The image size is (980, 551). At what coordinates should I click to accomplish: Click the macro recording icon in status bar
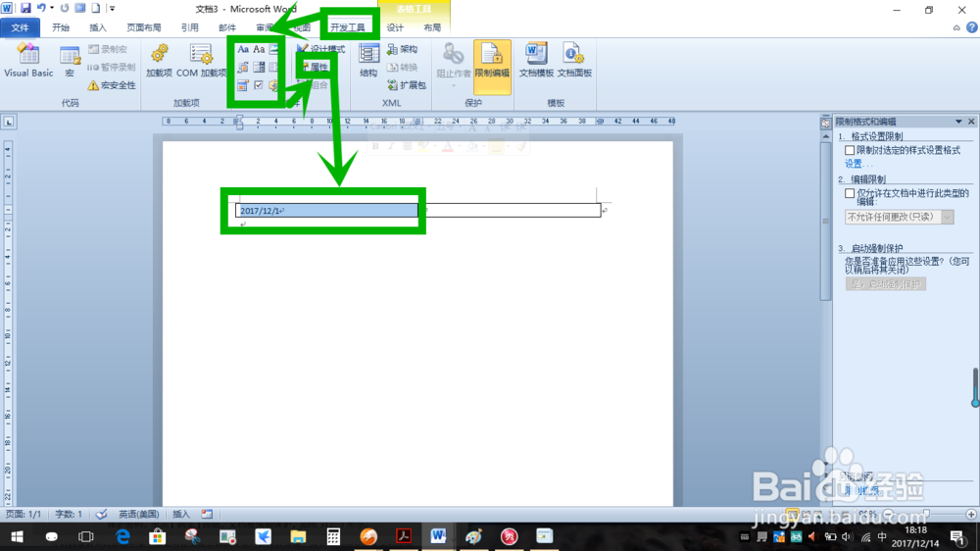[207, 514]
